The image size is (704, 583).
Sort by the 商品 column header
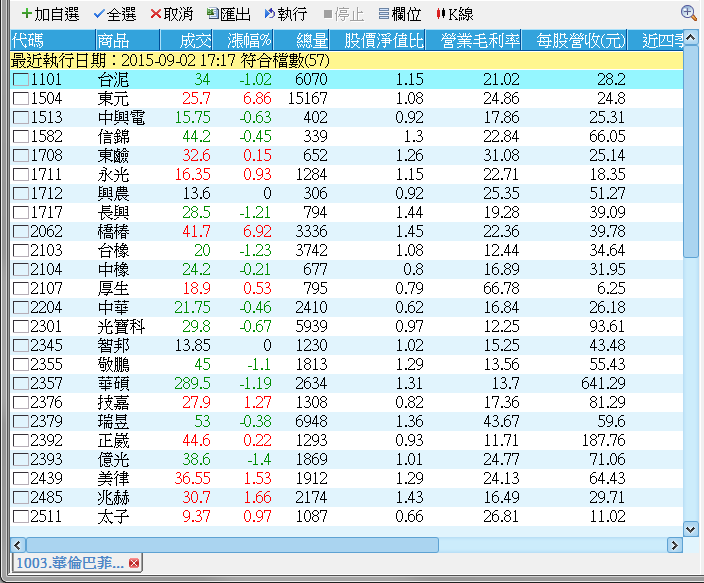[x=128, y=40]
